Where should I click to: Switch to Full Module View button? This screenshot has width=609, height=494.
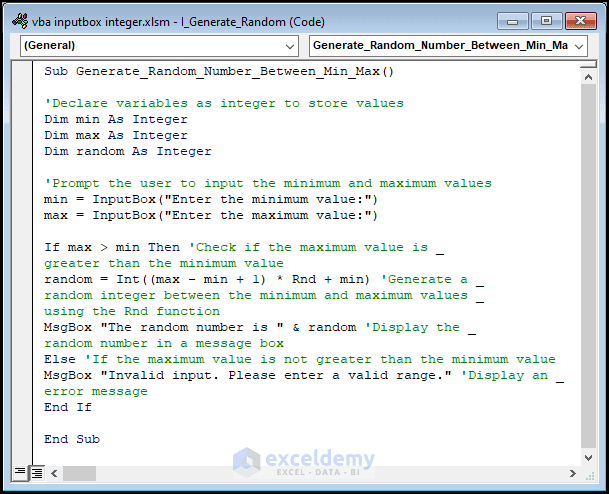[37, 473]
